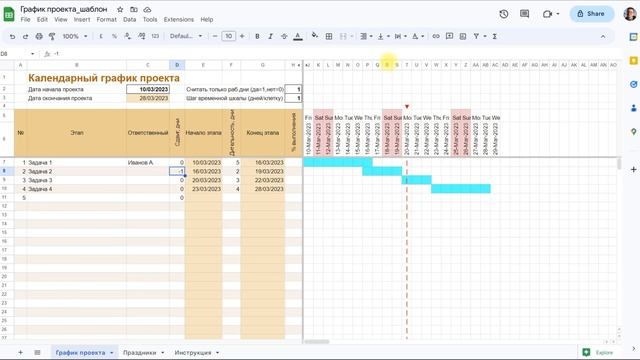
Task: Open the Google account avatar
Action: (630, 13)
